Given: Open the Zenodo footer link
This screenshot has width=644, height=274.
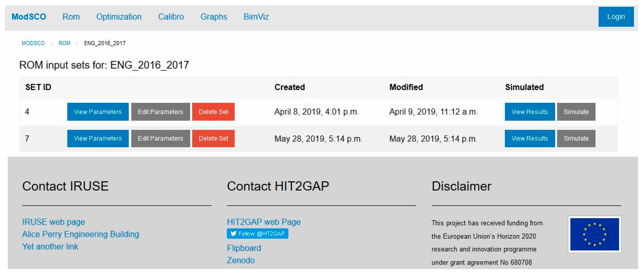Looking at the screenshot, I should (241, 260).
